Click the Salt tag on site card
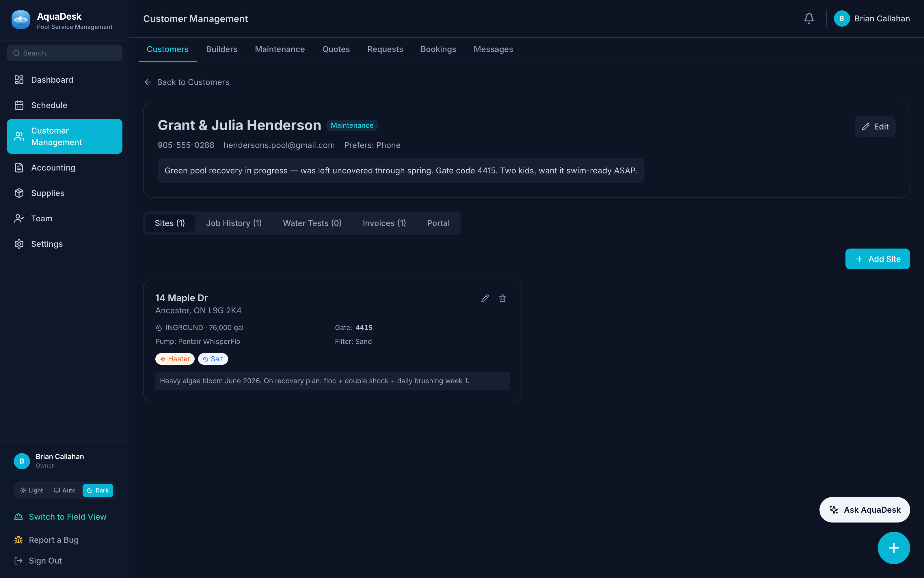The image size is (924, 578). tap(213, 359)
